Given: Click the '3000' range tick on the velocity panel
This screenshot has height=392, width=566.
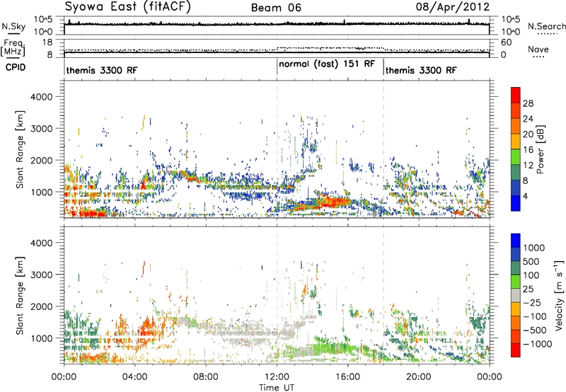Looking at the screenshot, I should coord(41,275).
